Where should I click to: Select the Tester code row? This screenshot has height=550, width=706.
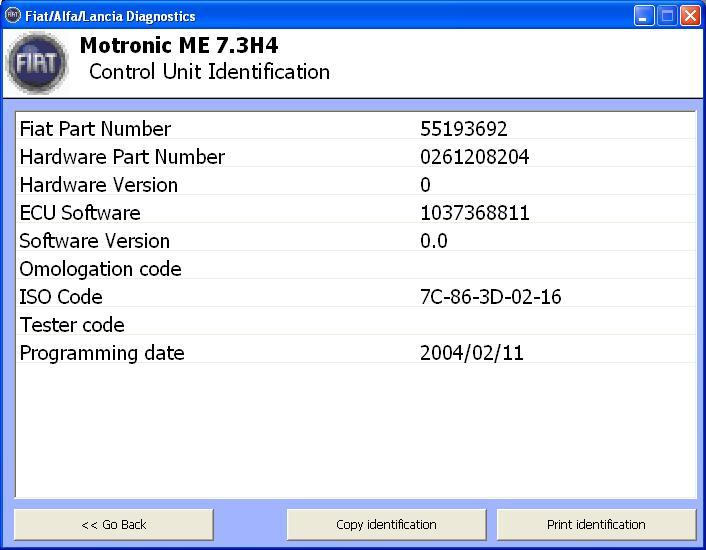[x=356, y=325]
